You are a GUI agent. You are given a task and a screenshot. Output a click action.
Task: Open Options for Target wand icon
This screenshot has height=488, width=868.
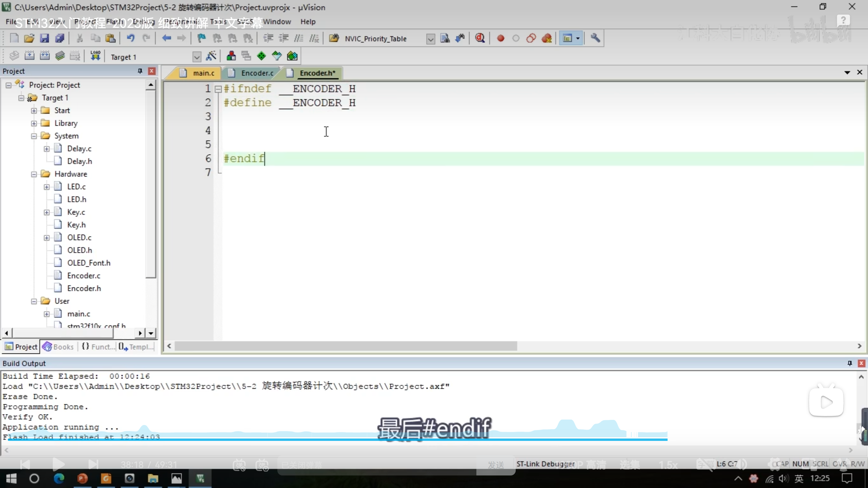pos(211,56)
